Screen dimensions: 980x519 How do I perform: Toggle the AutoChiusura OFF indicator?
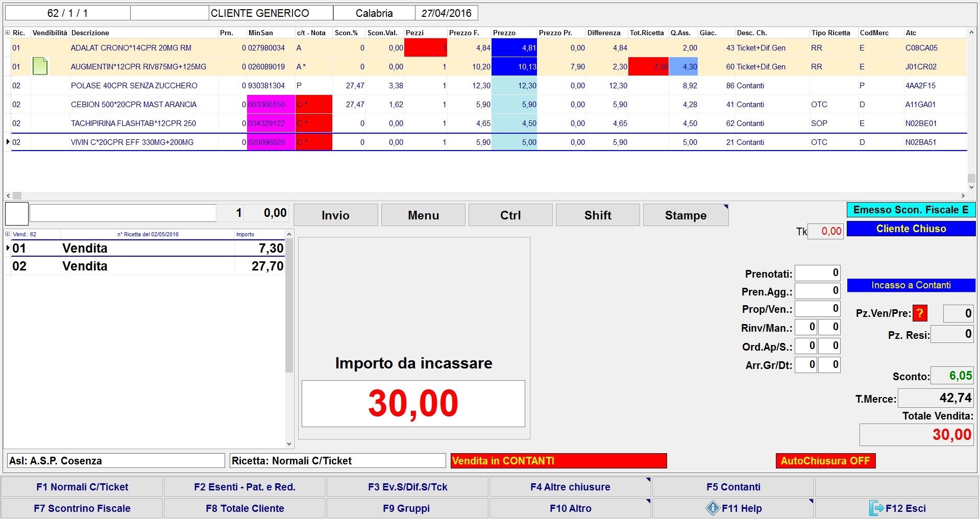pyautogui.click(x=825, y=461)
